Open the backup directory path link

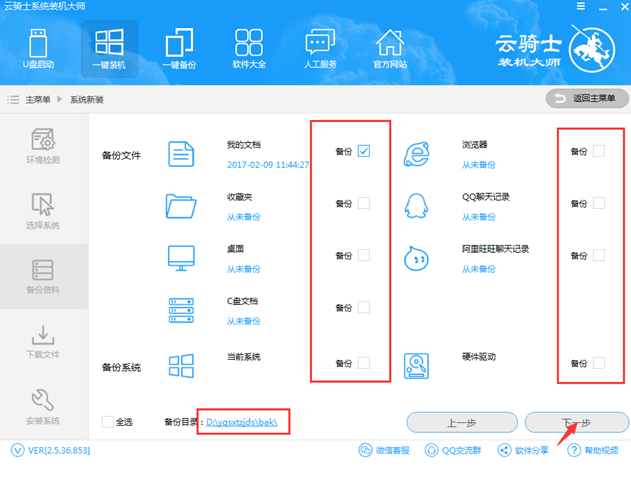pos(241,422)
